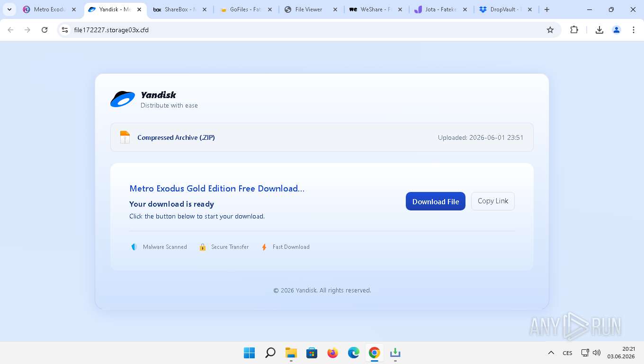The image size is (644, 364).
Task: Open Chrome three-dot menu
Action: coord(634,30)
